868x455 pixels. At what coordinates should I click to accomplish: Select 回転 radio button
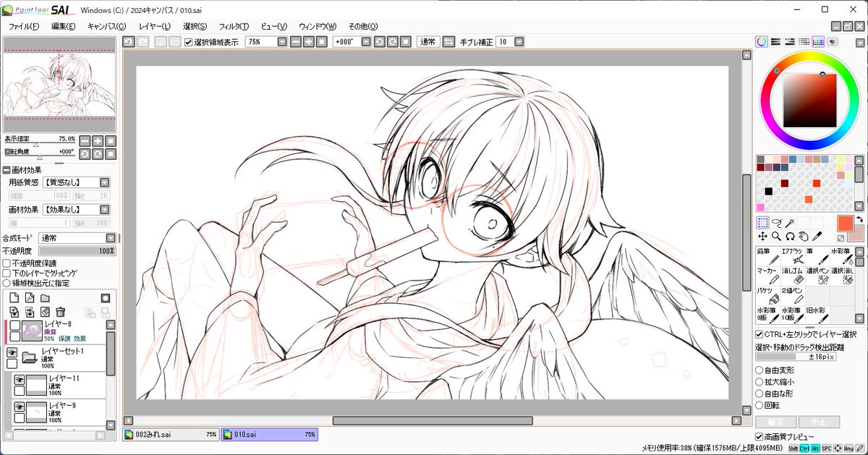759,405
